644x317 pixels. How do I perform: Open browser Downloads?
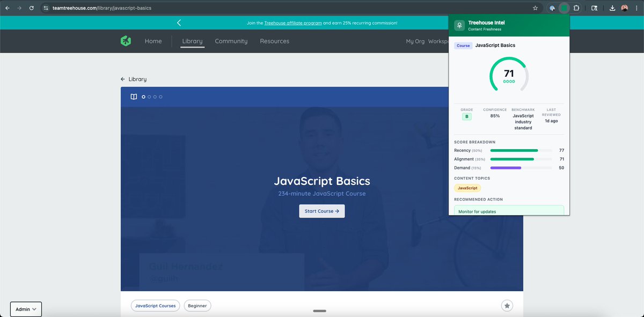[x=612, y=8]
